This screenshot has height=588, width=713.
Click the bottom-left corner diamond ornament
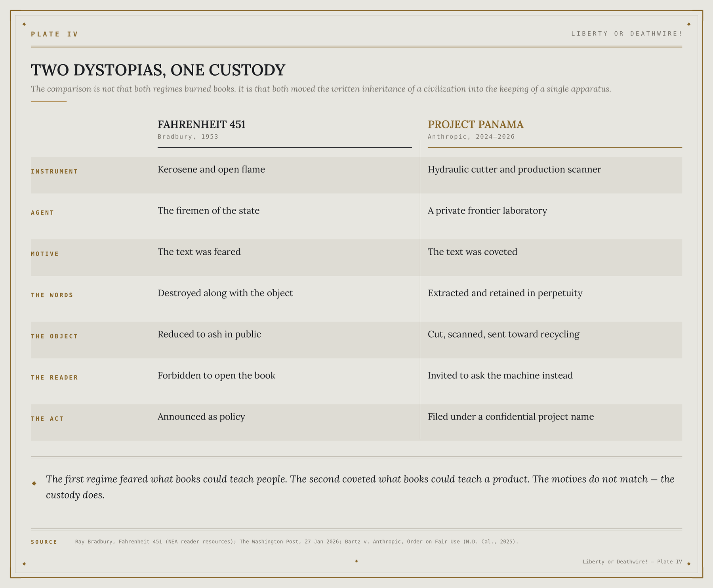[24, 564]
